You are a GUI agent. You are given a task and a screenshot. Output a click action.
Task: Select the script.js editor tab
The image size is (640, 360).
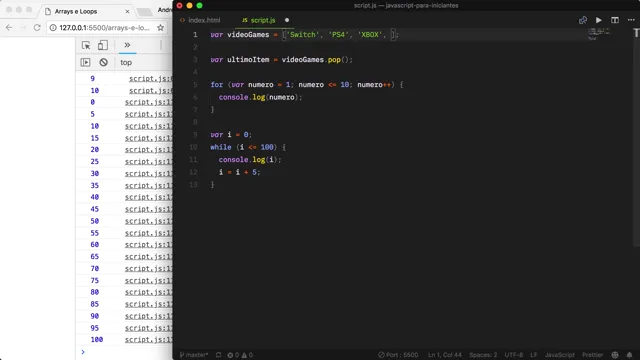click(259, 20)
